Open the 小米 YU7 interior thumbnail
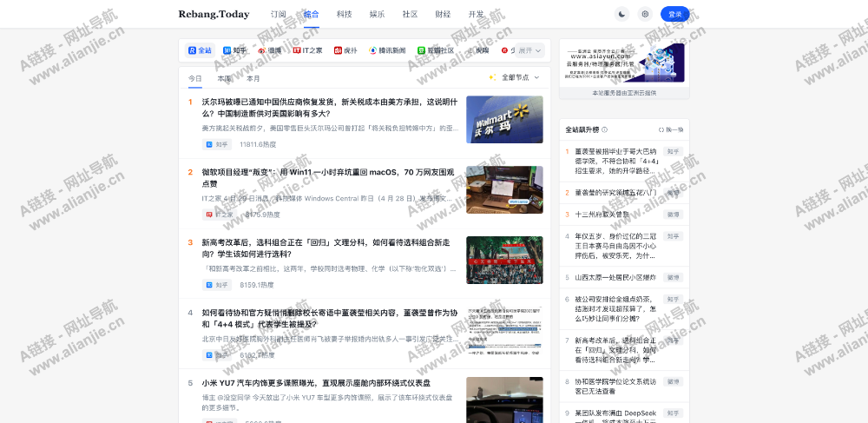 pos(504,400)
